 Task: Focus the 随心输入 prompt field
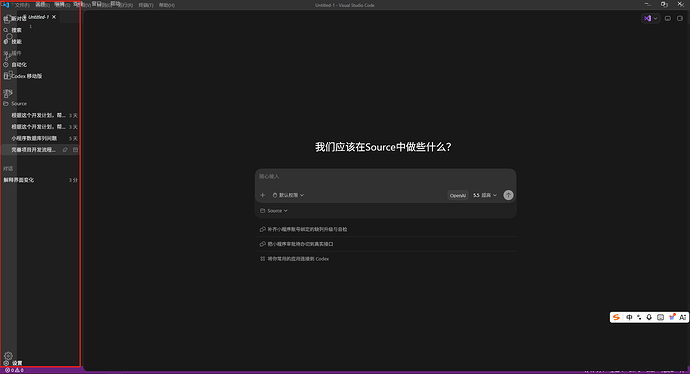click(385, 176)
